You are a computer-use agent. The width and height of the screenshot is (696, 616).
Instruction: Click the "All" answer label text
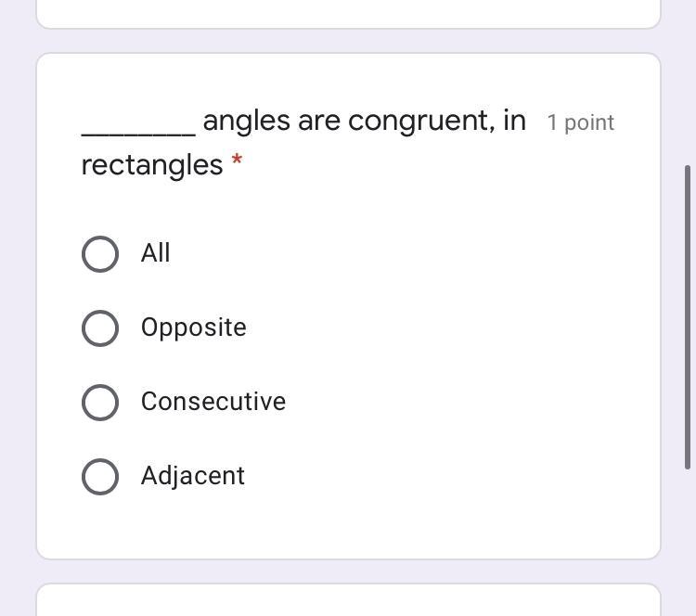(156, 253)
